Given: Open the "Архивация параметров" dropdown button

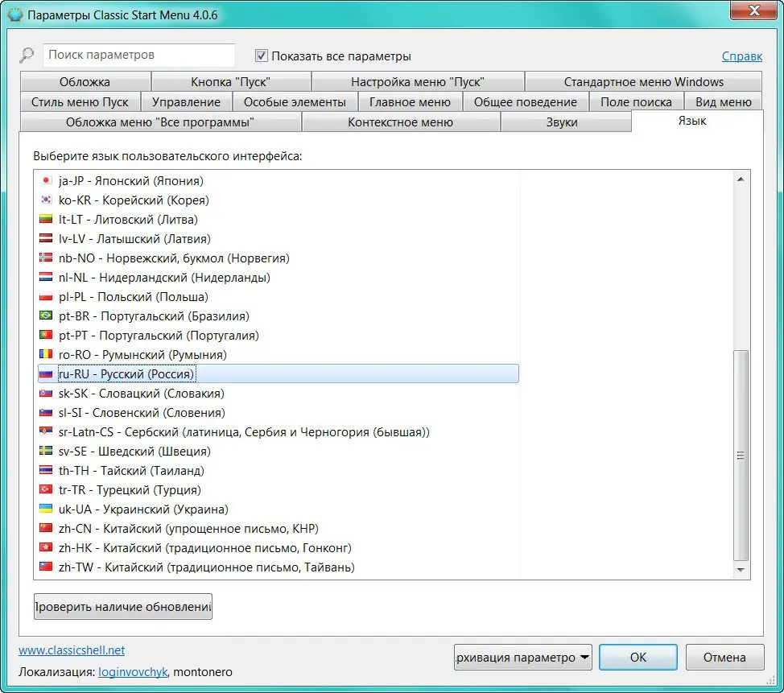Looking at the screenshot, I should (523, 657).
